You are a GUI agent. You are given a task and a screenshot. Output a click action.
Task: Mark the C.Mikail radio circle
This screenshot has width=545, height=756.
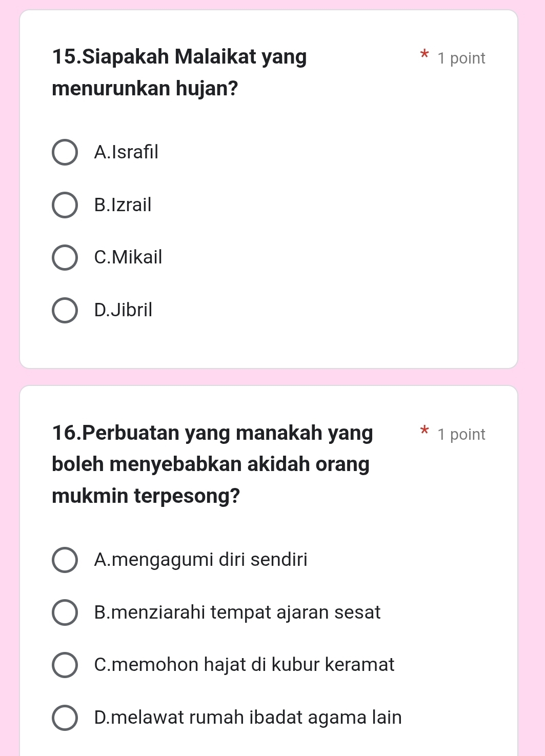[x=65, y=257]
